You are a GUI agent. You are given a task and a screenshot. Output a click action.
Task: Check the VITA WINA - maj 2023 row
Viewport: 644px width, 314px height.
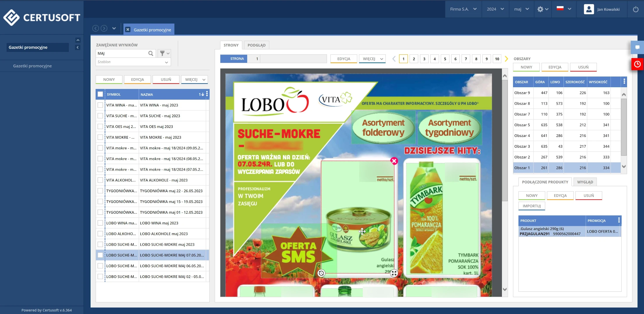click(x=100, y=105)
